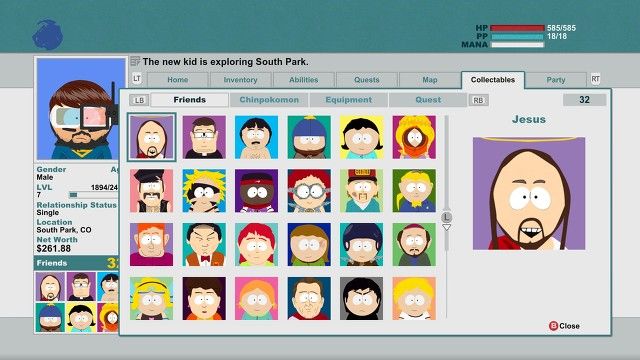Select the Jesus friend portrait in the grid
The height and width of the screenshot is (360, 640).
(151, 137)
